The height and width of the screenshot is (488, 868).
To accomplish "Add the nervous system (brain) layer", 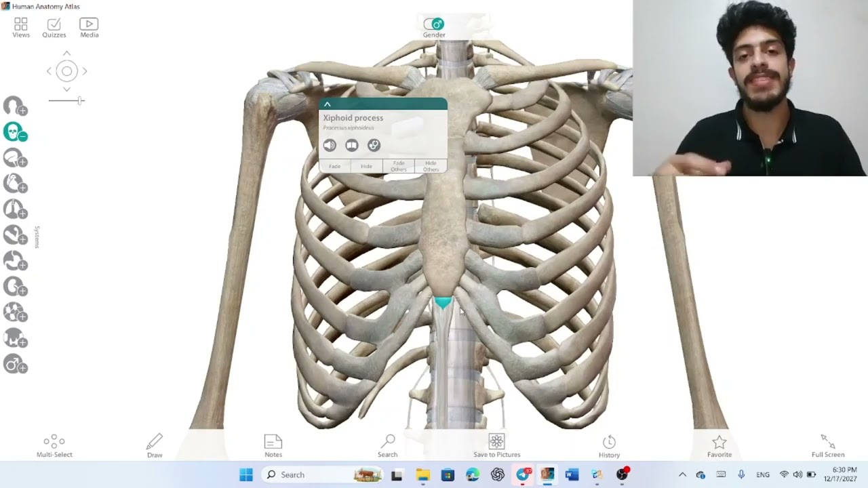I will [15, 159].
